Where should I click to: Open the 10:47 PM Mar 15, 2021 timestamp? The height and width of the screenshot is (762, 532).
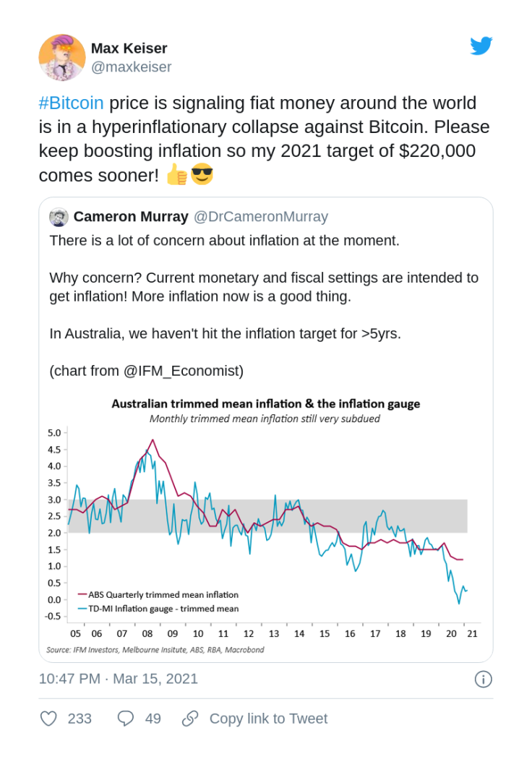[x=118, y=679]
